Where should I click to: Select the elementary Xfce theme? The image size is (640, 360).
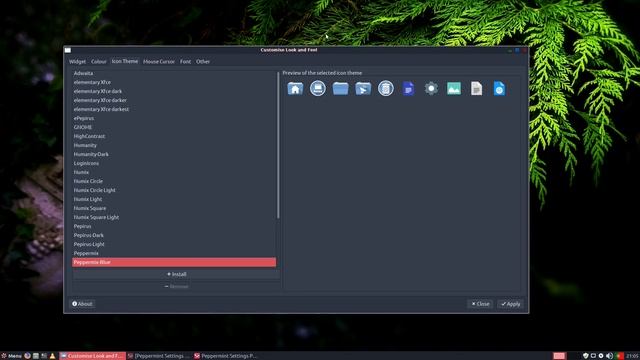point(174,82)
